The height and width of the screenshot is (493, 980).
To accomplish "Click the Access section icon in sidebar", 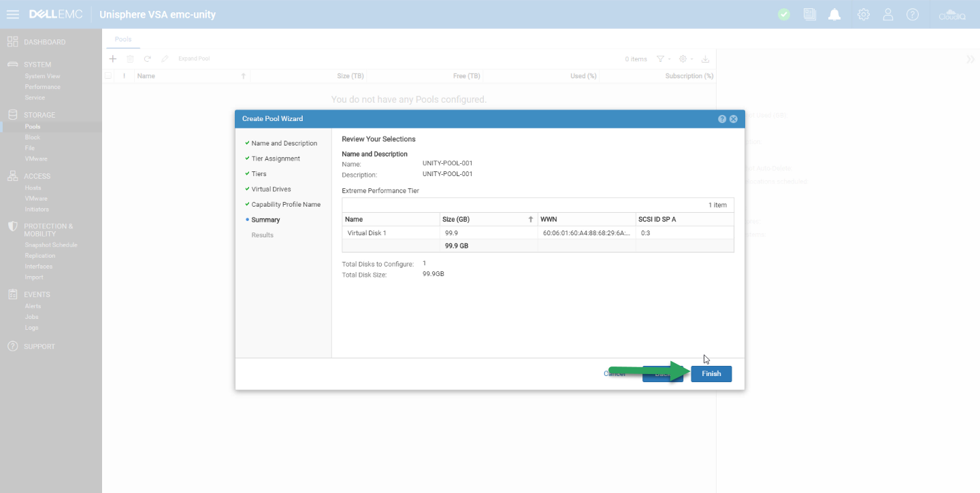I will [x=12, y=176].
